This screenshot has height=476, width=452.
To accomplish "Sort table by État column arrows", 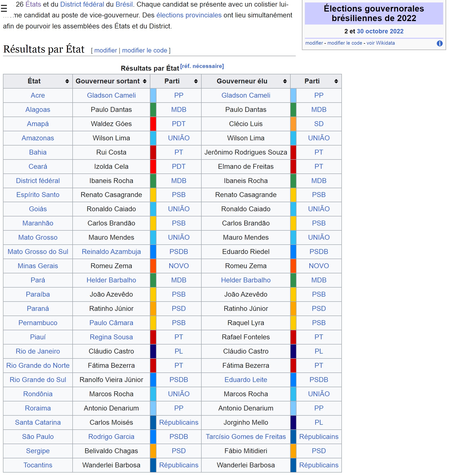I will 67,81.
